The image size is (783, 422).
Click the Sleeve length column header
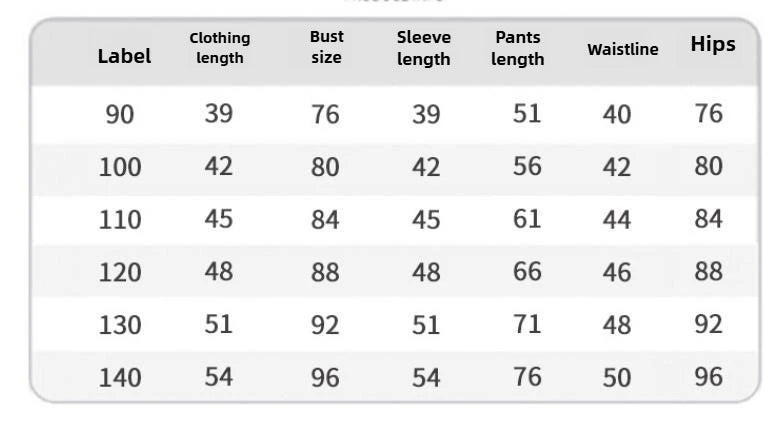pos(424,48)
